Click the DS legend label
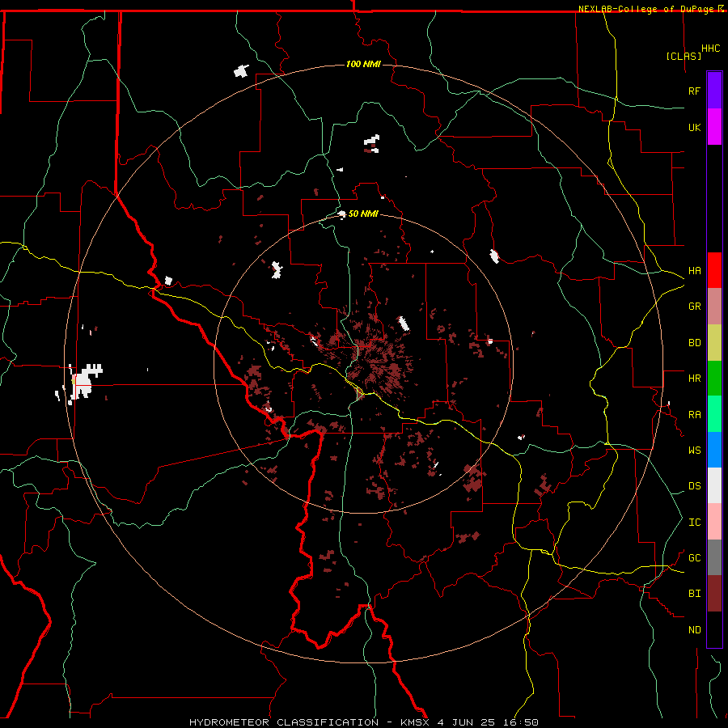This screenshot has height=728, width=728. pyautogui.click(x=695, y=485)
